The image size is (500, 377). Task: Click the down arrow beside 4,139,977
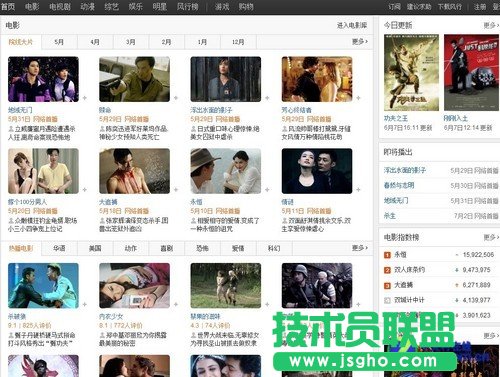(457, 300)
